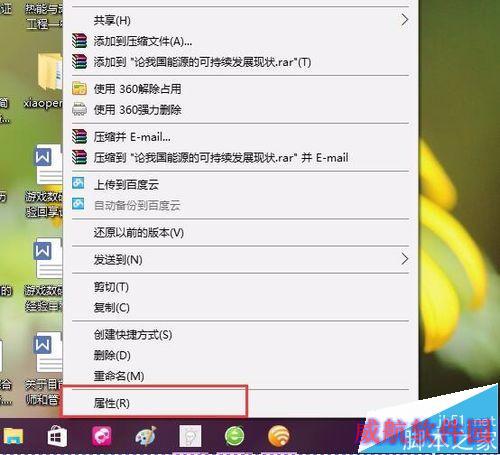Click the 360 folder icon for 解除占用
The height and width of the screenshot is (455, 500).
click(x=79, y=89)
